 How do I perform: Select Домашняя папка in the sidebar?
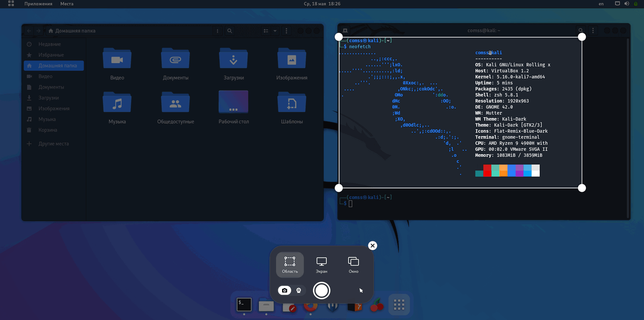54,66
